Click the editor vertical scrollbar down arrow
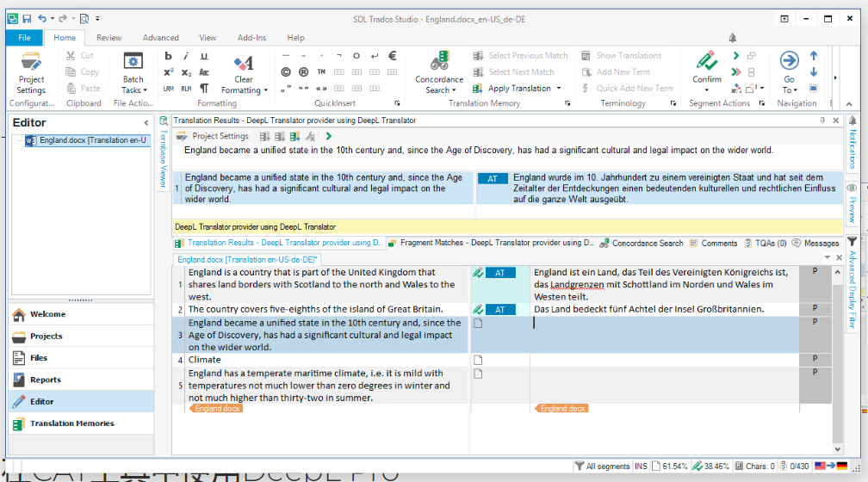Viewport: 868px width, 482px height. 838,449
